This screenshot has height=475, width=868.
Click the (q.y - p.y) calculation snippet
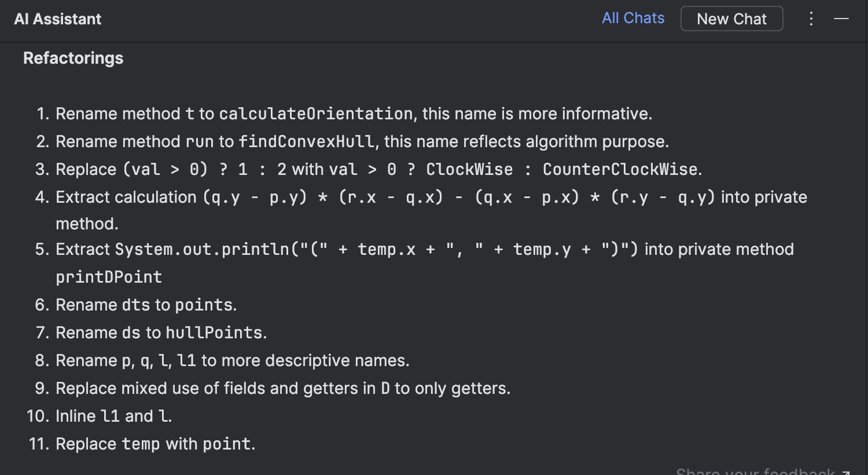(459, 197)
